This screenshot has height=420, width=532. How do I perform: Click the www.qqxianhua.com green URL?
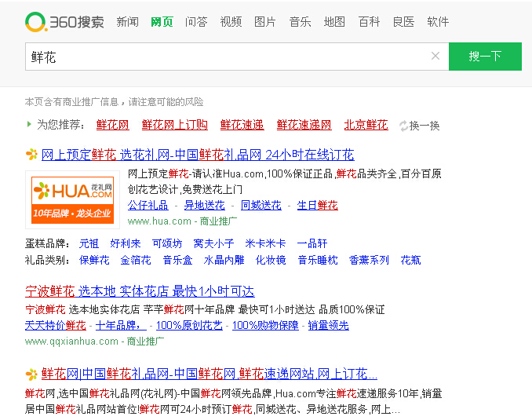[x=71, y=341]
